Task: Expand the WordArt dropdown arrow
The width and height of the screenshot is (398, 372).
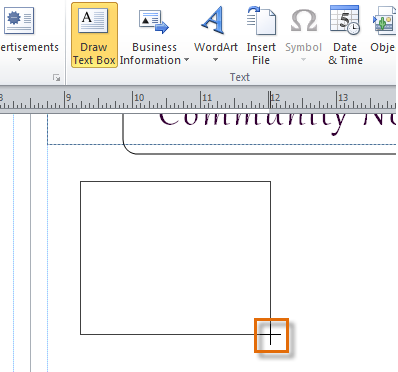Action: (x=215, y=60)
